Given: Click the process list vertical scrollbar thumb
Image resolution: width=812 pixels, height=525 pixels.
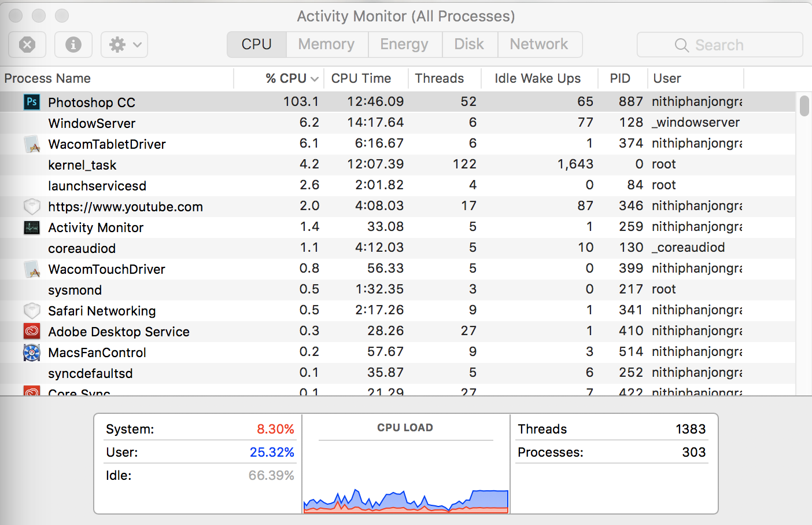Looking at the screenshot, I should [804, 106].
